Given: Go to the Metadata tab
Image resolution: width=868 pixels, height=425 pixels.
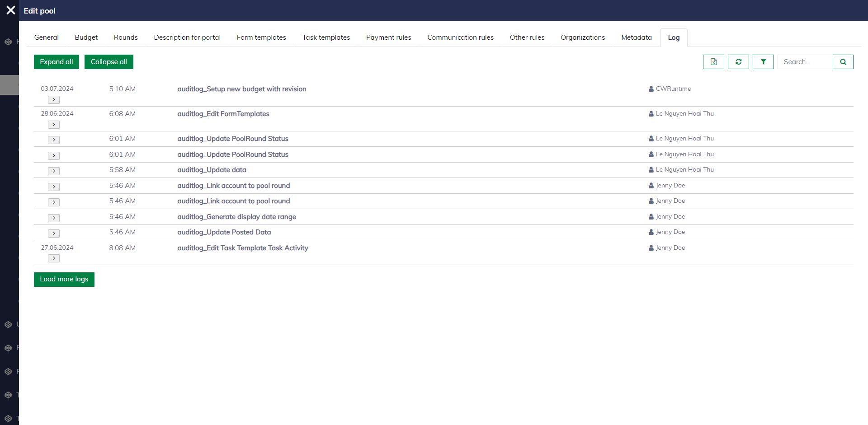Looking at the screenshot, I should [x=636, y=37].
